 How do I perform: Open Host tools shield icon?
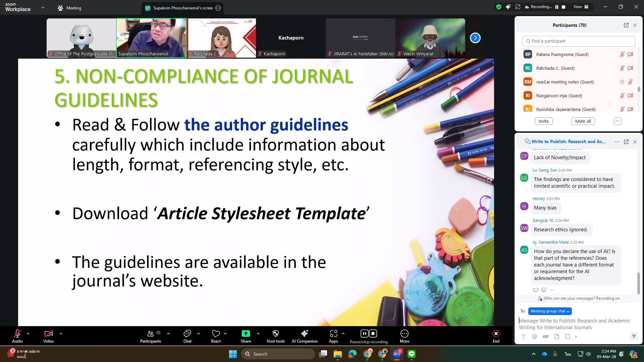click(x=275, y=334)
